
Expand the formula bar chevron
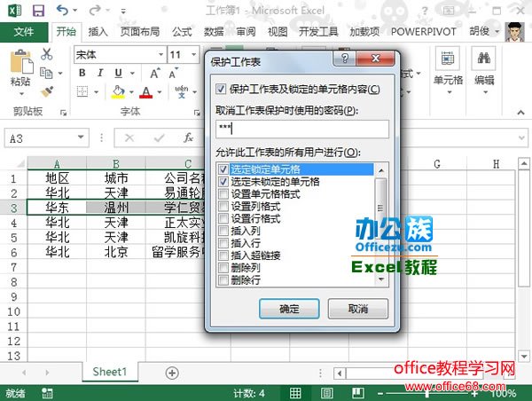click(x=521, y=138)
